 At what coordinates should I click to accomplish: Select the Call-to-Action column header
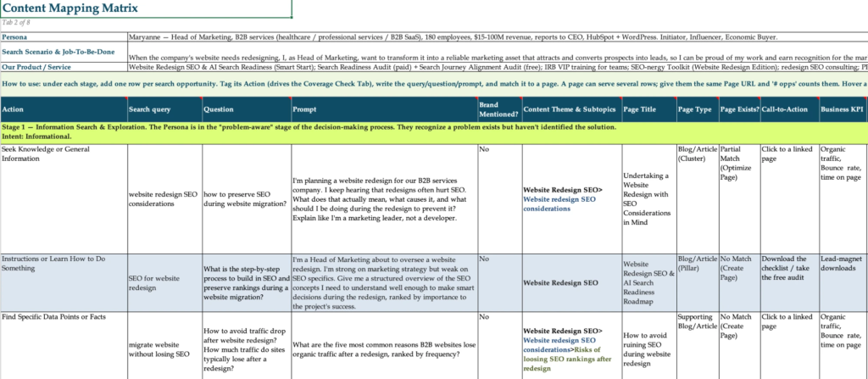[x=789, y=109]
